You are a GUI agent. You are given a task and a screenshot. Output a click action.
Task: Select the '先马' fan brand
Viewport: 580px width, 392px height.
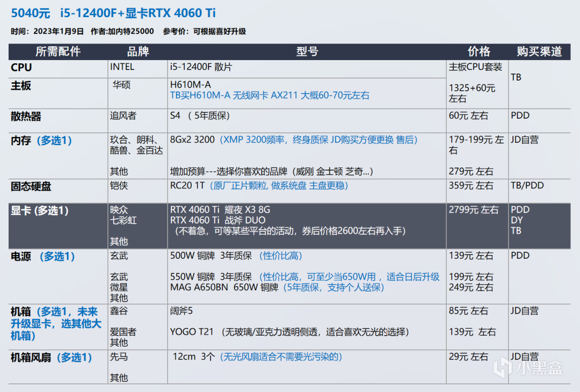[x=119, y=357]
